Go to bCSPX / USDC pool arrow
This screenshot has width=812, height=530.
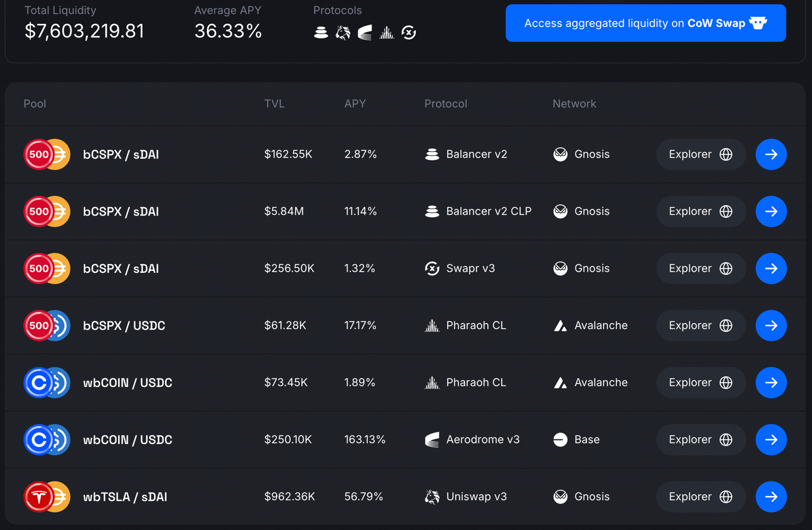click(771, 325)
